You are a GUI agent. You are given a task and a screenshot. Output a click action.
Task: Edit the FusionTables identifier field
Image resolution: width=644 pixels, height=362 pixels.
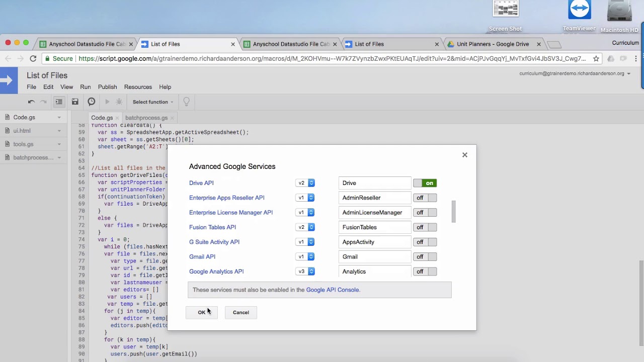coord(375,227)
